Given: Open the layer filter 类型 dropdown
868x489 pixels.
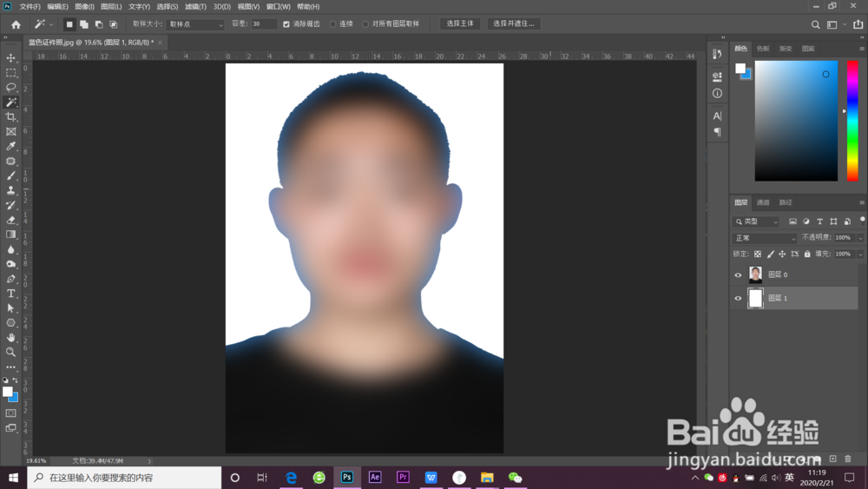Looking at the screenshot, I should tap(757, 221).
